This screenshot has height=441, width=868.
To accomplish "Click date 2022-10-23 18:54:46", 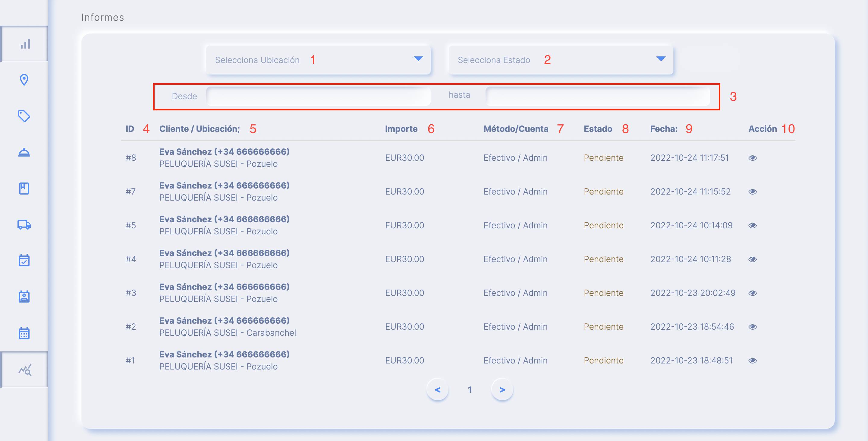I will (x=692, y=327).
